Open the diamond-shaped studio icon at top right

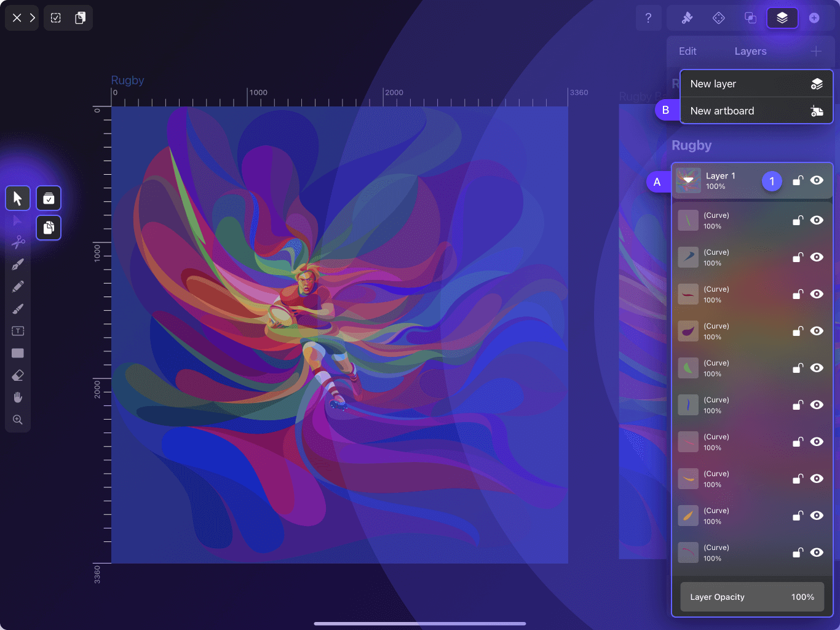click(718, 18)
